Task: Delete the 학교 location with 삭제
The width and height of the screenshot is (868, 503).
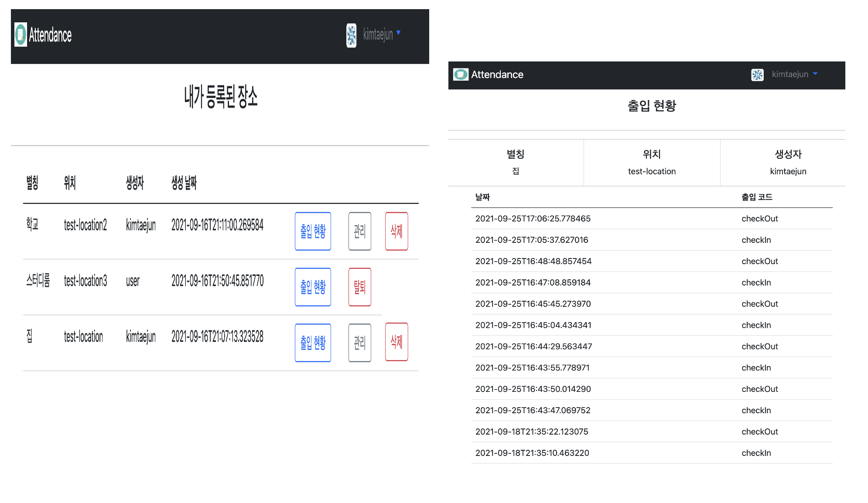Action: click(396, 231)
